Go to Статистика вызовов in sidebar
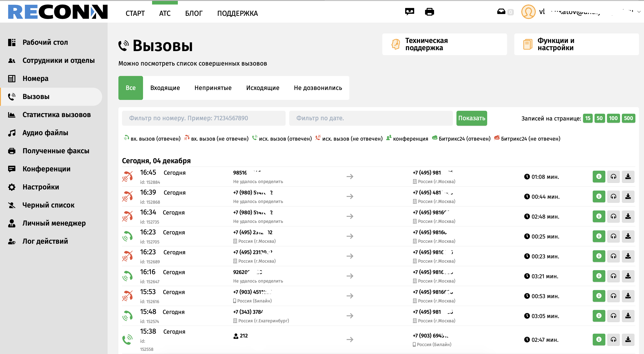 [x=56, y=115]
